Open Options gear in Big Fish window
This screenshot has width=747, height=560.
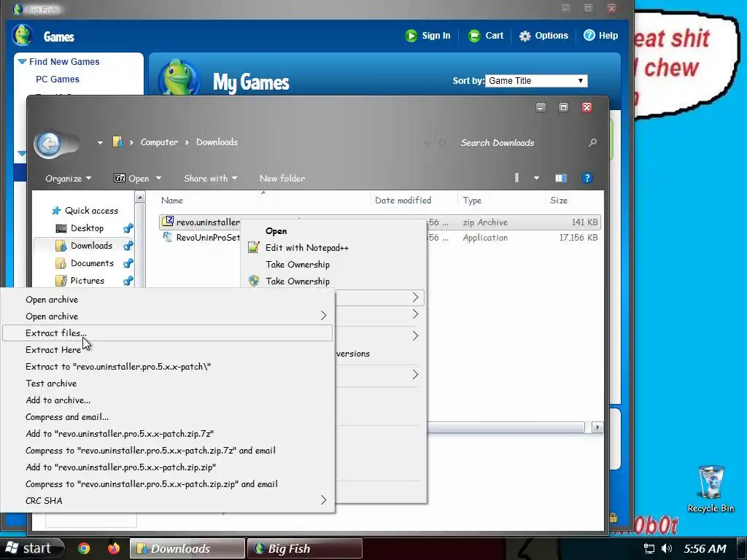(x=543, y=36)
